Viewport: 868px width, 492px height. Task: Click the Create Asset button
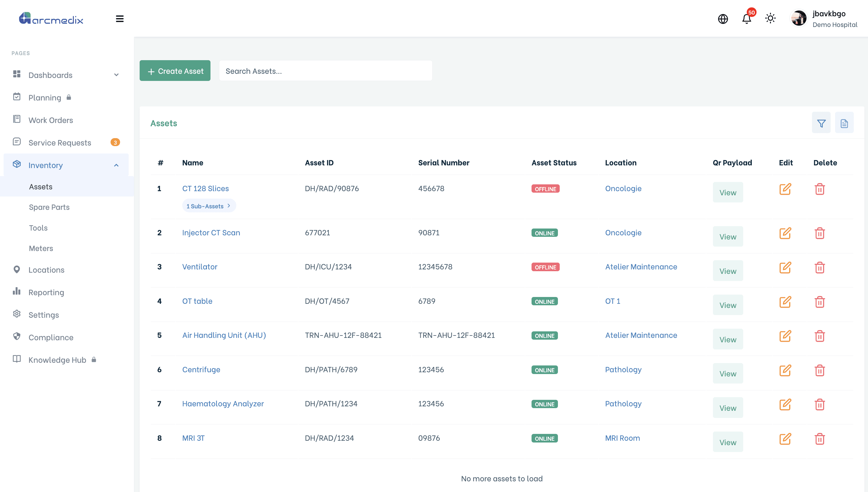click(x=175, y=71)
